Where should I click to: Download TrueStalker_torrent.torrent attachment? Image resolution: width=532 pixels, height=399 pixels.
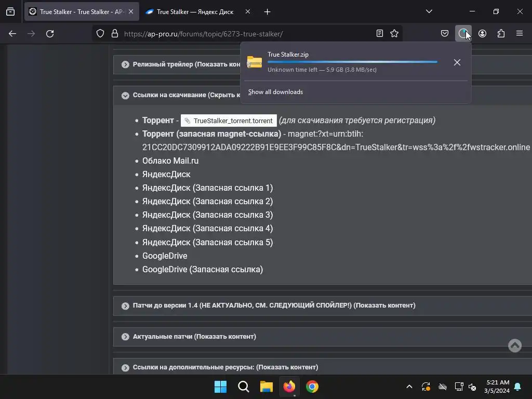click(x=229, y=121)
